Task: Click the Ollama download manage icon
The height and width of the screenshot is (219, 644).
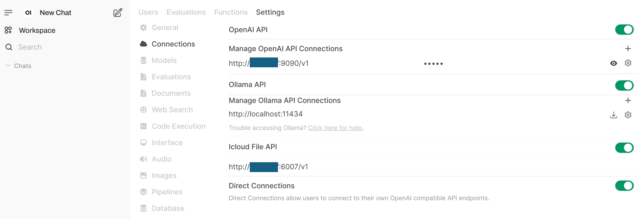Action: tap(613, 115)
